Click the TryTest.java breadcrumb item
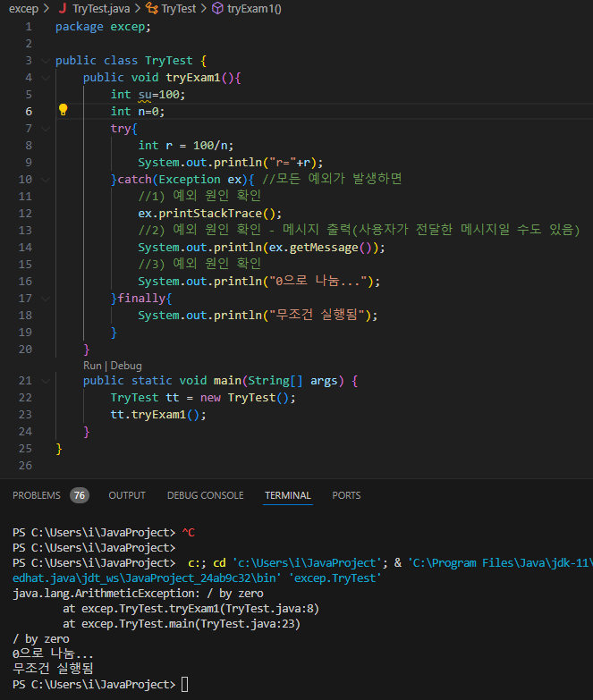The height and width of the screenshot is (700, 593). tap(101, 8)
